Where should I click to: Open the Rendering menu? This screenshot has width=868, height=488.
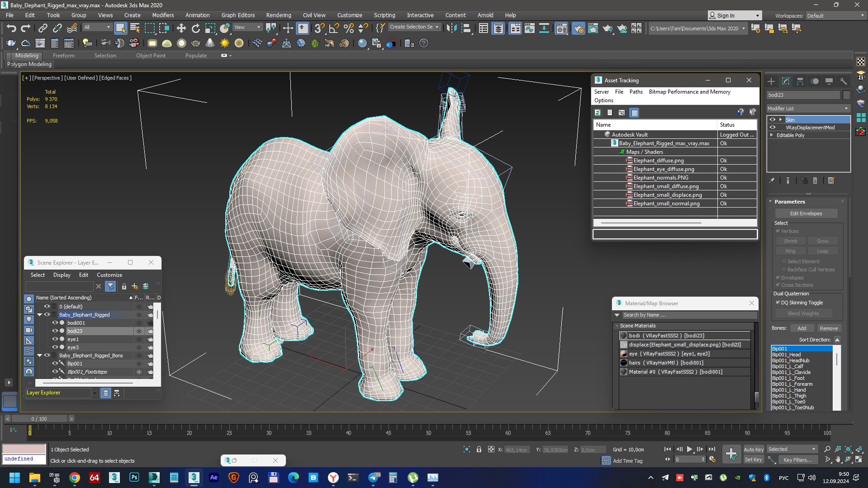[278, 15]
